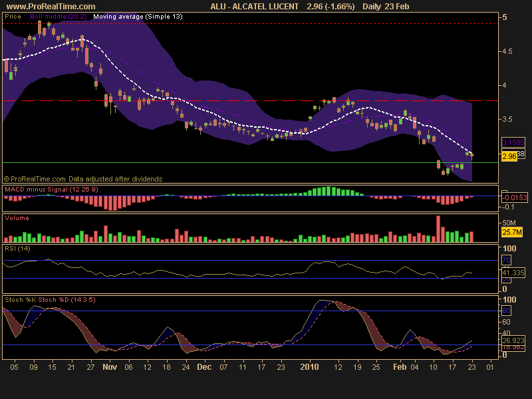Click the 11 date label

pos(242,367)
